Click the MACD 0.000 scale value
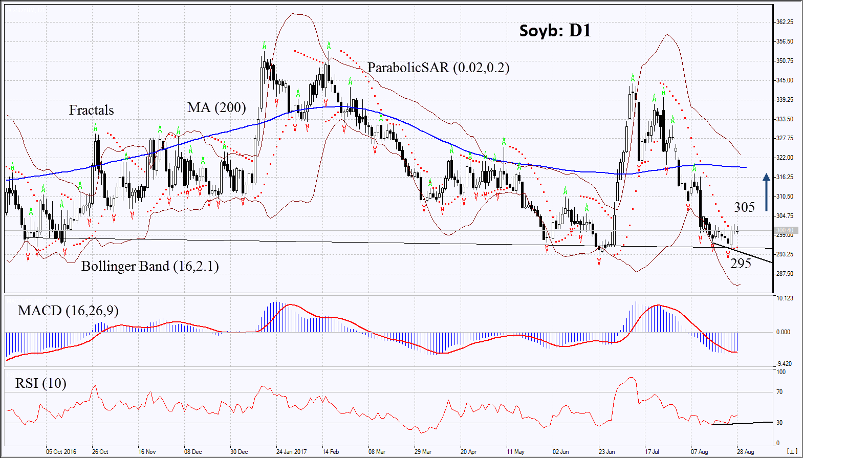The width and height of the screenshot is (868, 458). pos(783,332)
